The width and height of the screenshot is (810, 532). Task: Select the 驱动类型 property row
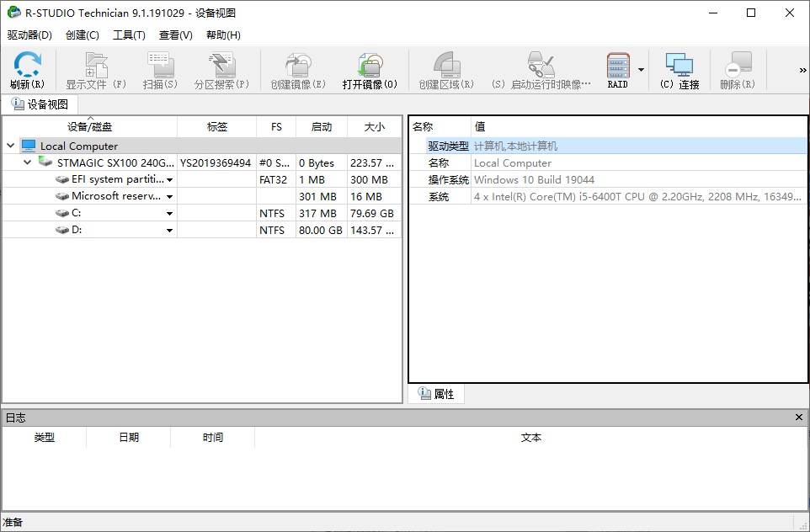pyautogui.click(x=608, y=146)
